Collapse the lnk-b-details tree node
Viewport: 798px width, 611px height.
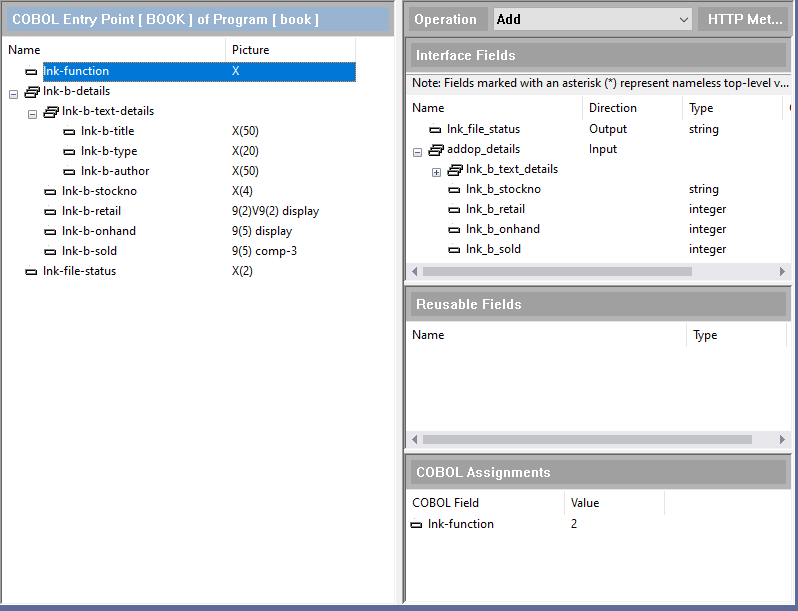point(13,93)
